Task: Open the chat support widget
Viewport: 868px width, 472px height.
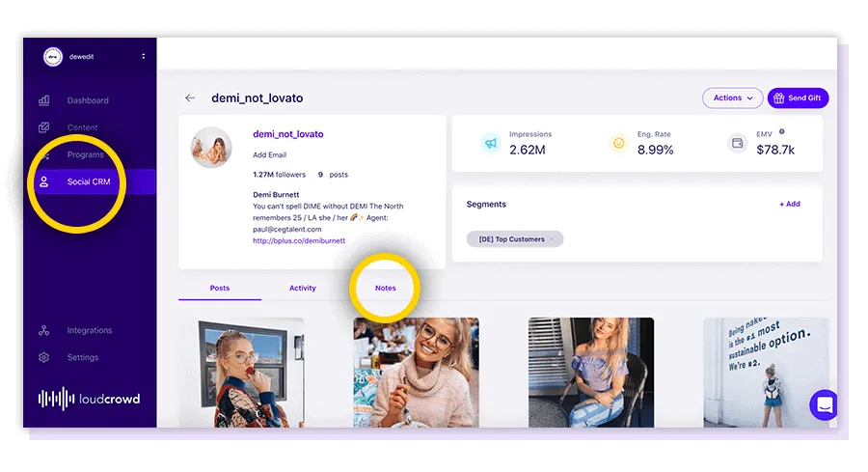Action: (x=824, y=405)
